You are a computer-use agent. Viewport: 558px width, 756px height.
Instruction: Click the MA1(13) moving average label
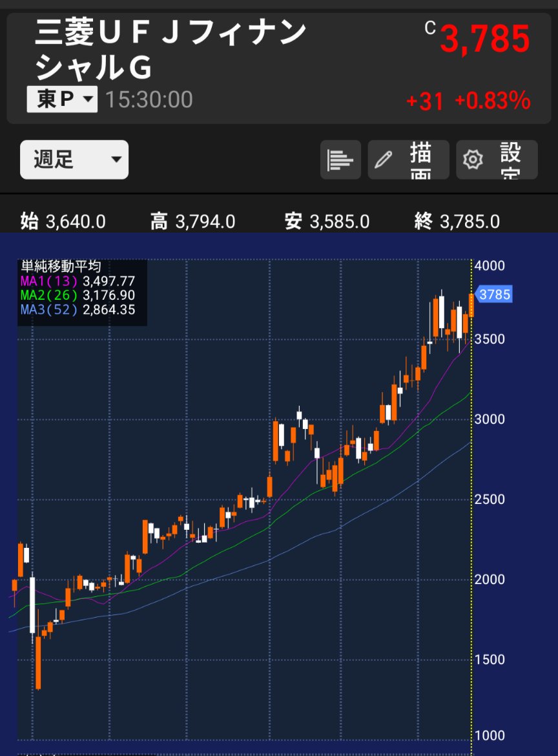48,281
